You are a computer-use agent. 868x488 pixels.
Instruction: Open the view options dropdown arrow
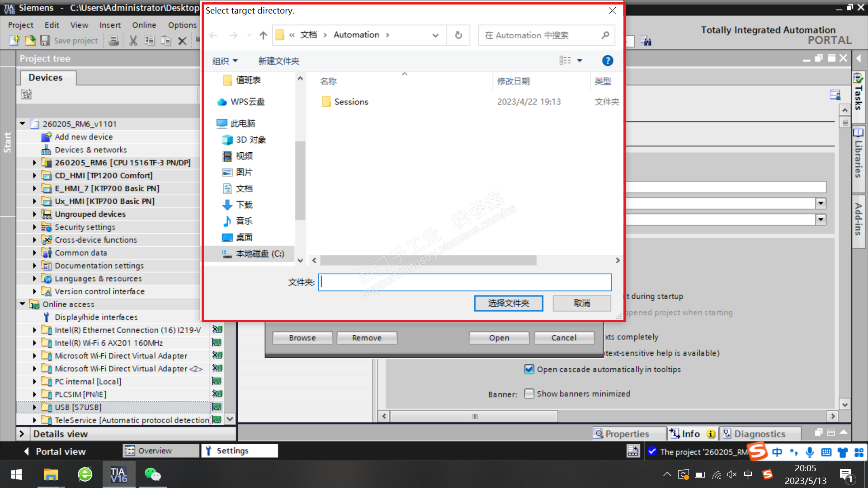580,61
